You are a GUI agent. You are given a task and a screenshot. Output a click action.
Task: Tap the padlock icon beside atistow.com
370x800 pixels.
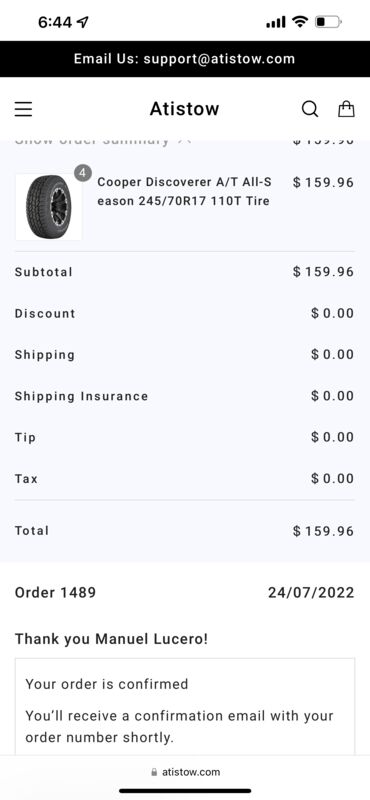pyautogui.click(x=155, y=772)
